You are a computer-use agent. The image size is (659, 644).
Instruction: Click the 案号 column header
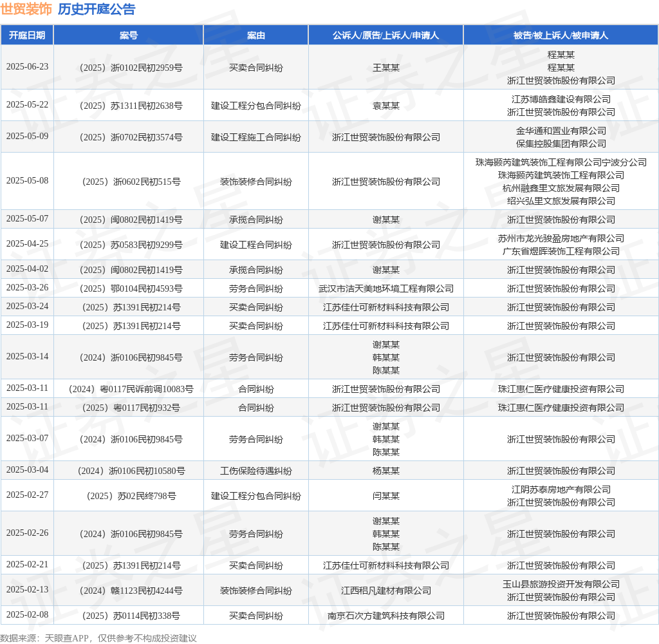pyautogui.click(x=129, y=35)
